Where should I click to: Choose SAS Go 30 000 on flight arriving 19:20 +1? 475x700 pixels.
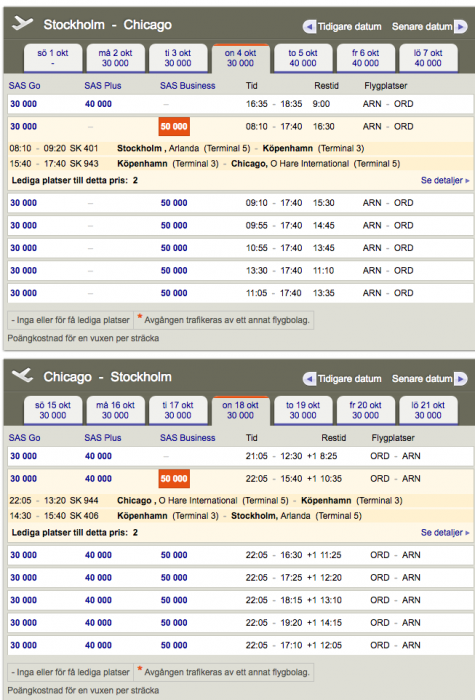pos(24,623)
